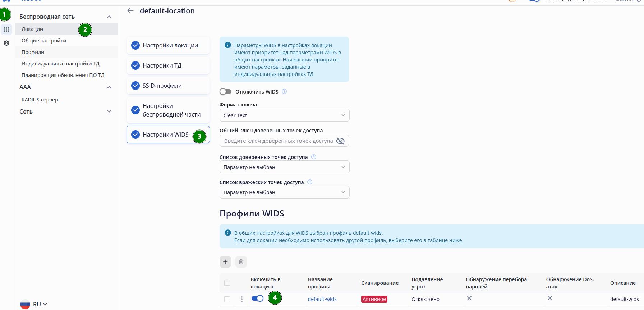644x310 pixels.
Task: Show the trusted AP key with eye icon
Action: [340, 141]
